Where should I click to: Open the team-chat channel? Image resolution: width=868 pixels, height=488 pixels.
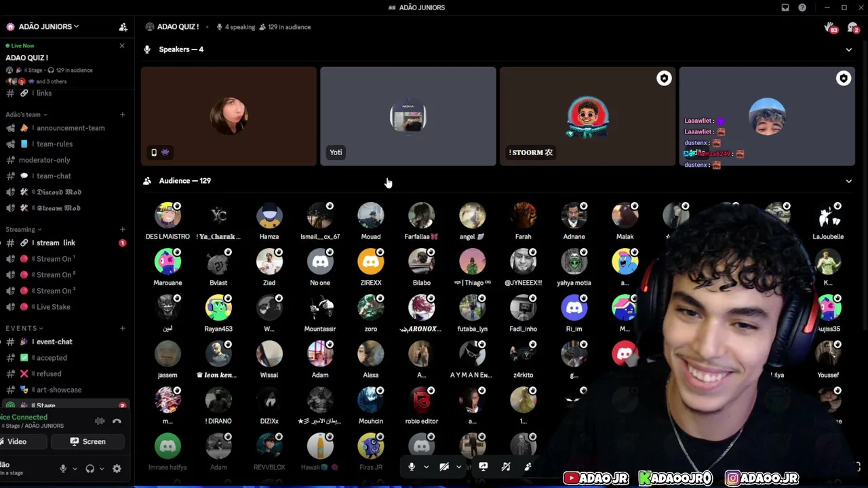[66, 176]
